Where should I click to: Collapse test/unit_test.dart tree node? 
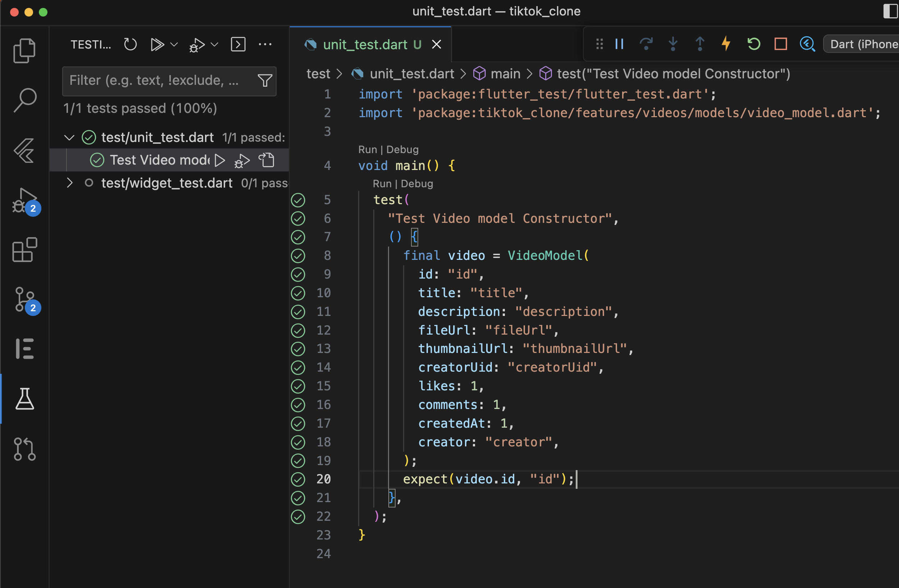[x=69, y=137]
